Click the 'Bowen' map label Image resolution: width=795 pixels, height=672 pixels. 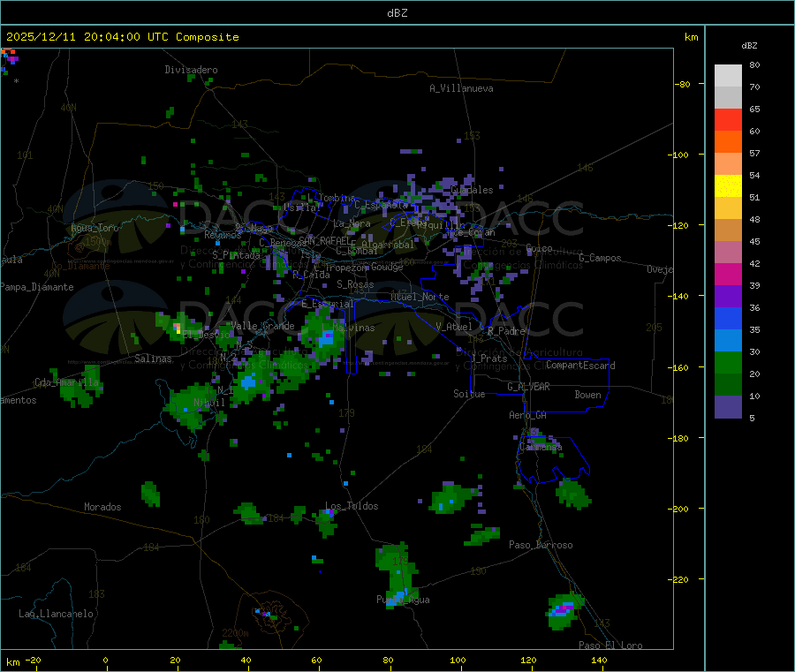coord(587,395)
